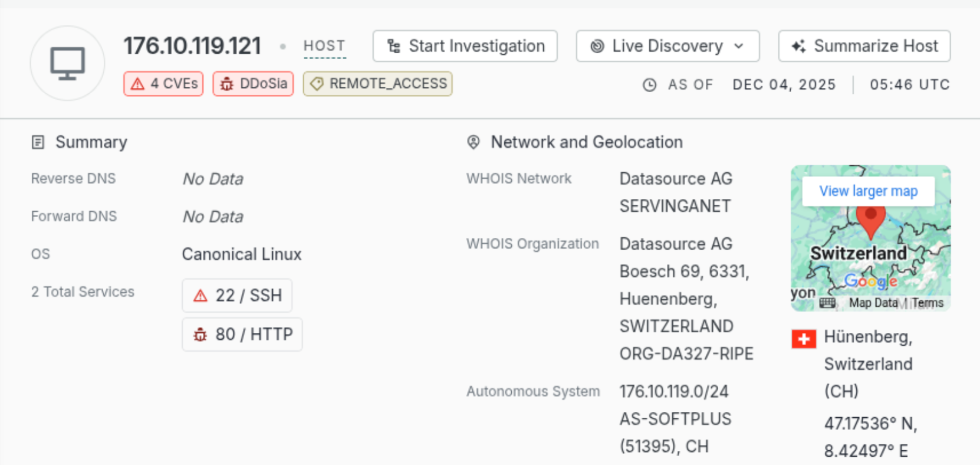The image size is (980, 465).
Task: Open the 80 / HTTP service
Action: pyautogui.click(x=242, y=334)
